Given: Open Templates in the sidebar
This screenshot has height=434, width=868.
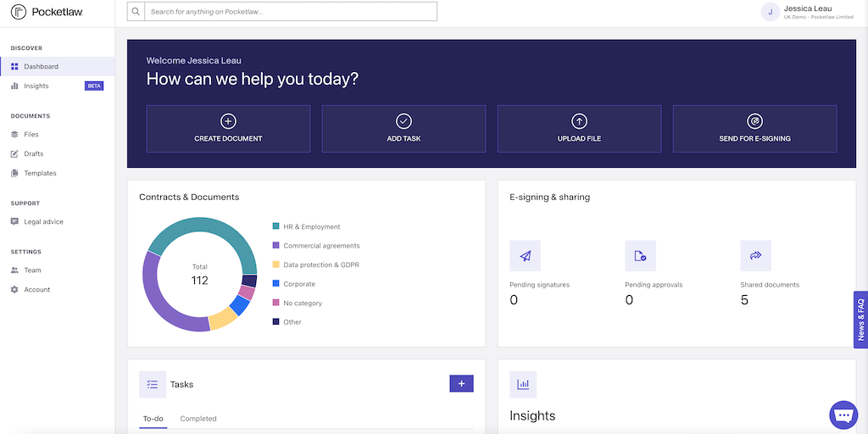Looking at the screenshot, I should point(40,173).
